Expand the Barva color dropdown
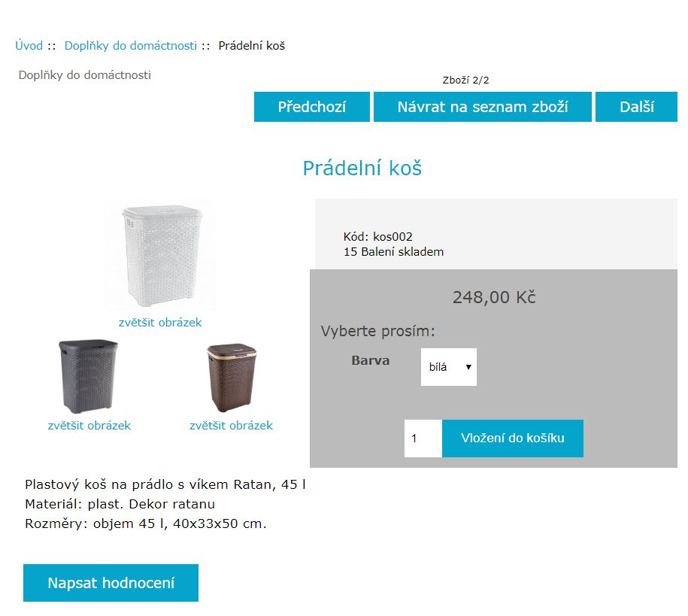Viewport: 688px width, 616px height. pyautogui.click(x=448, y=367)
